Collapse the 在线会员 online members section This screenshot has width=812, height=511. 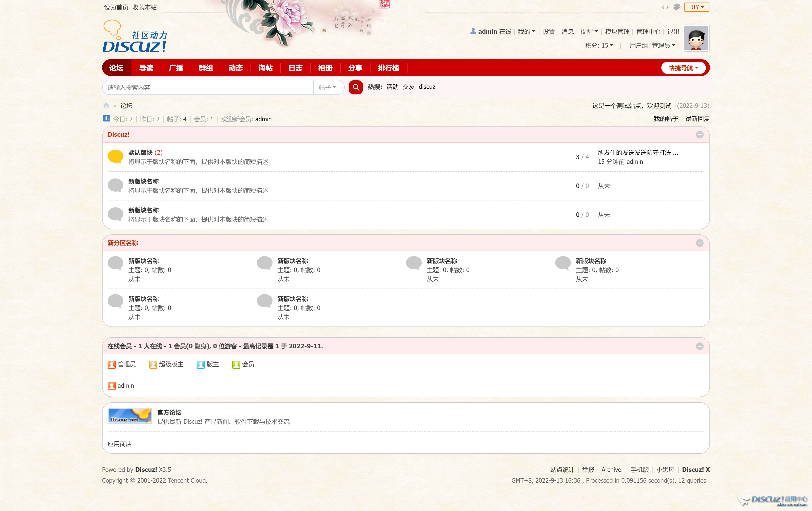click(x=699, y=346)
